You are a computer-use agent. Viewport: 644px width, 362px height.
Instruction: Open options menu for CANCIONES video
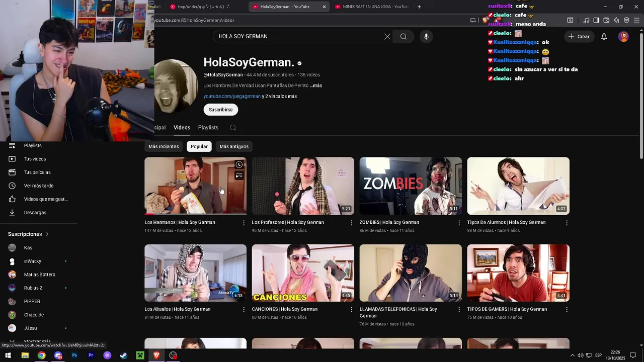click(352, 310)
